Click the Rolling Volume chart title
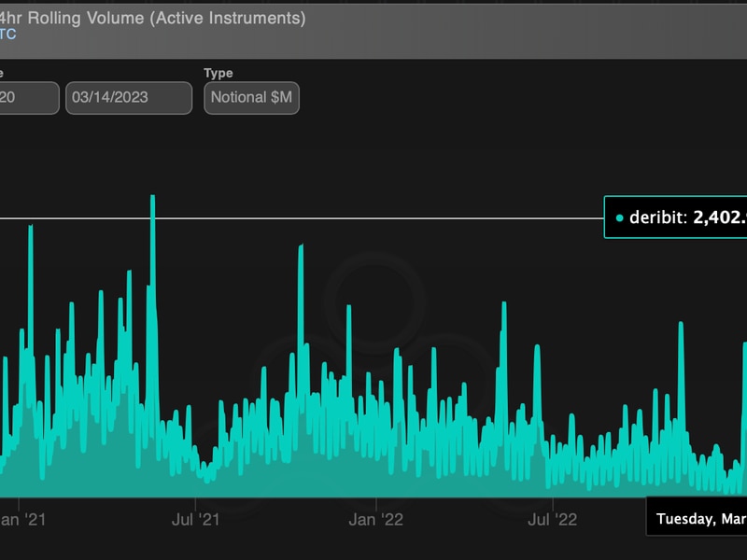 point(154,18)
